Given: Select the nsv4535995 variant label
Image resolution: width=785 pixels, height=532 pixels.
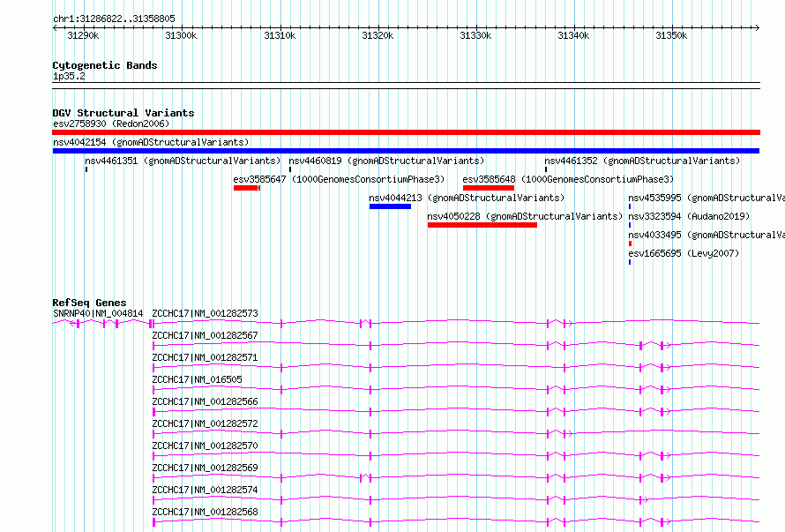Looking at the screenshot, I should pyautogui.click(x=706, y=198).
